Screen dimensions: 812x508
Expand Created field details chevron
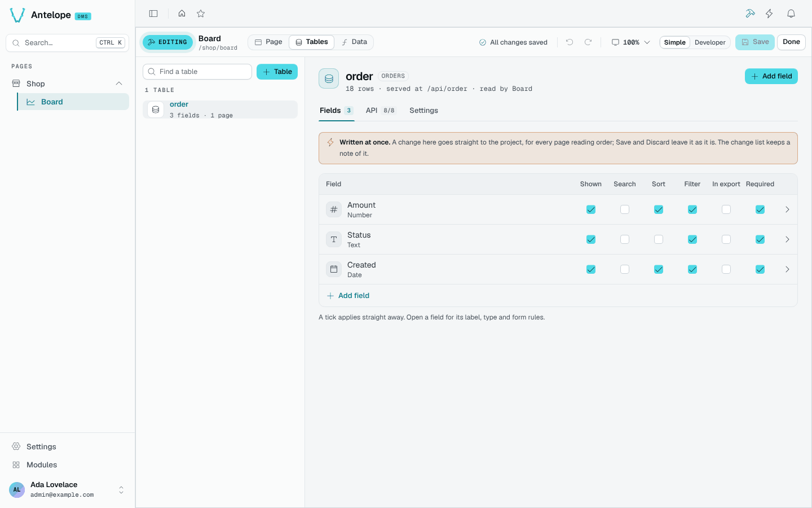pos(787,269)
